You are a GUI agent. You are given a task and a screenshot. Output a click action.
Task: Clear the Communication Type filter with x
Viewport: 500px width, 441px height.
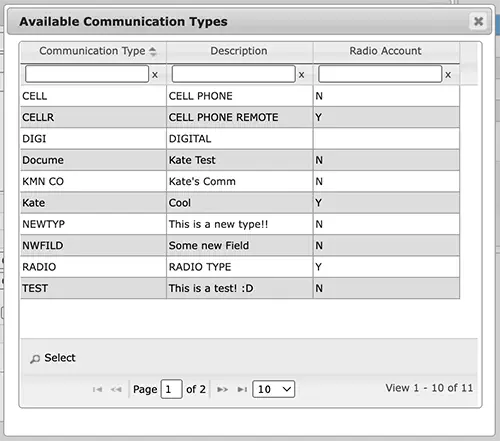coord(155,75)
